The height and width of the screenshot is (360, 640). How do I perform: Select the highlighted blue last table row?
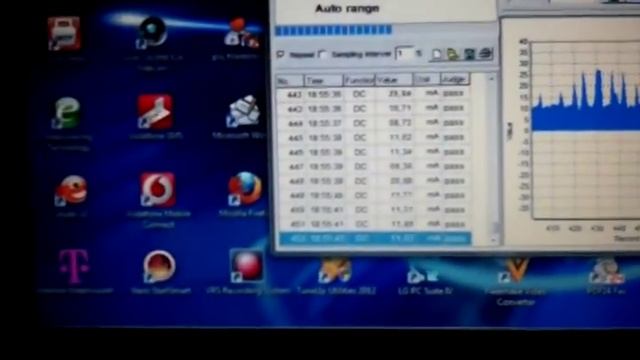coord(375,238)
